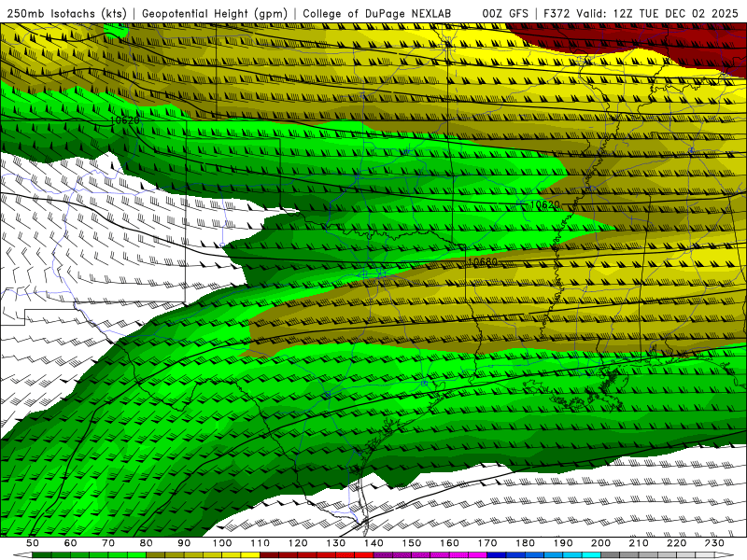The image size is (747, 560).
Task: Select the 230 legend value
Action: [x=715, y=543]
